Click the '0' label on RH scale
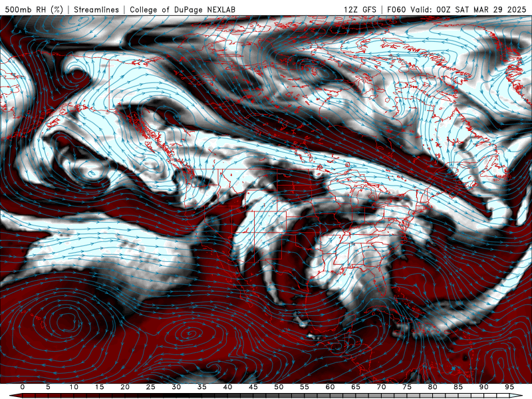Viewport: 532px width, 399px height. (x=23, y=387)
